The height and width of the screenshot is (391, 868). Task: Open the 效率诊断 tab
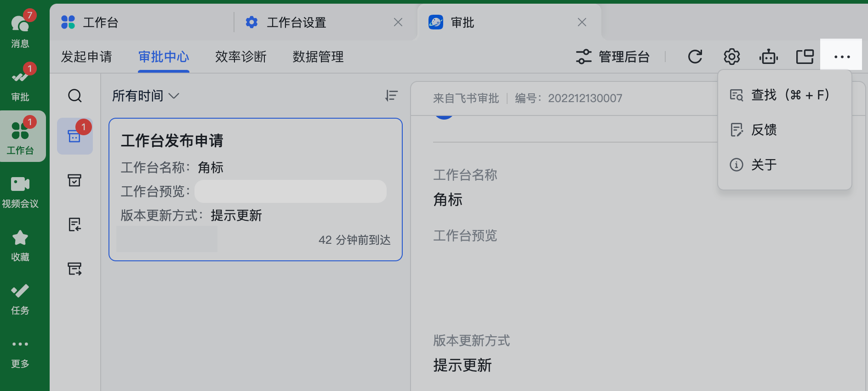[241, 57]
